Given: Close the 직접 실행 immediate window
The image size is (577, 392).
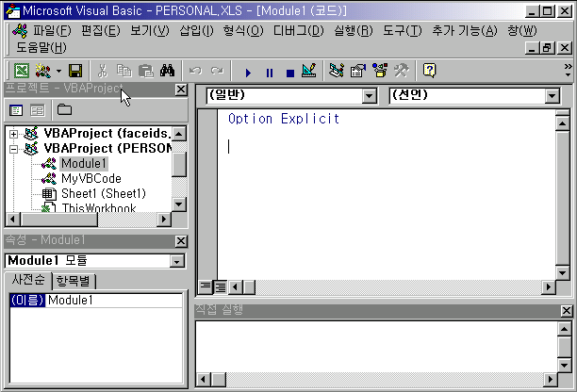Looking at the screenshot, I should pyautogui.click(x=567, y=311).
